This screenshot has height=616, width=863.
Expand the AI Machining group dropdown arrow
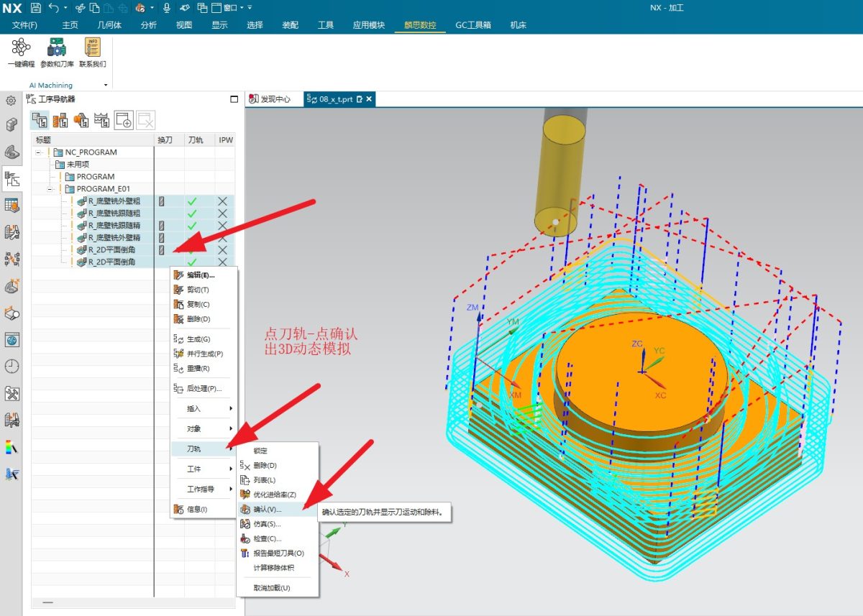pos(106,85)
